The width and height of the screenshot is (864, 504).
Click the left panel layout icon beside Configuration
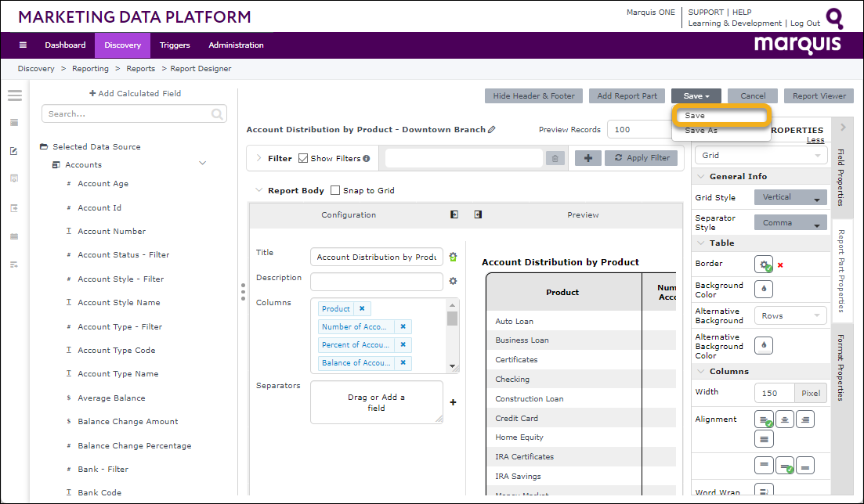pos(454,214)
